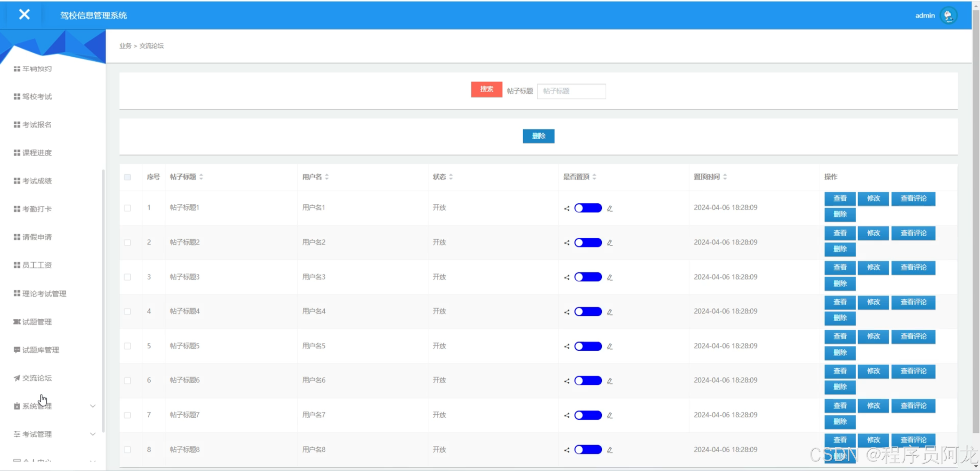This screenshot has height=471, width=980.
Task: Click share icon in row 1
Action: click(x=567, y=208)
